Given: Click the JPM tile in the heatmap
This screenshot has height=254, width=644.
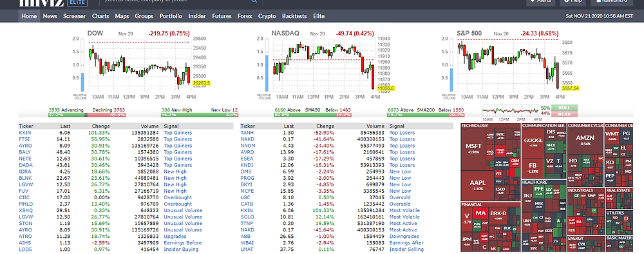Looking at the screenshot, I should click(466, 241).
